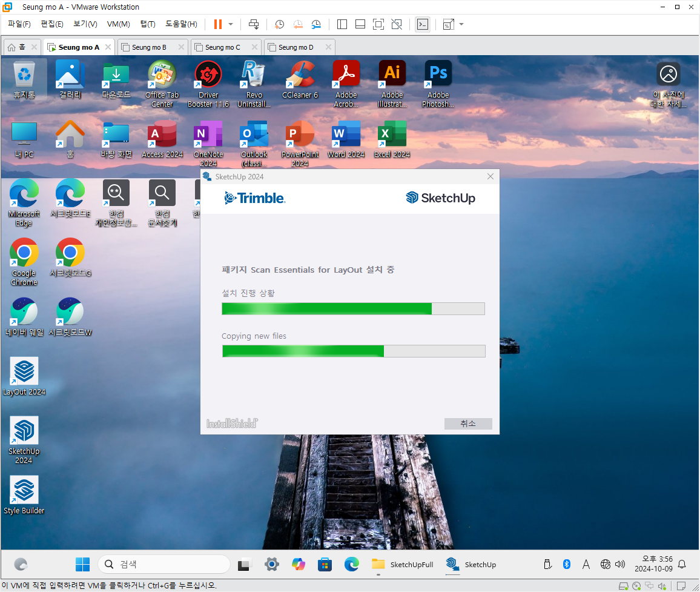This screenshot has width=700, height=592.
Task: Take a snapshot of the VM
Action: (x=280, y=24)
